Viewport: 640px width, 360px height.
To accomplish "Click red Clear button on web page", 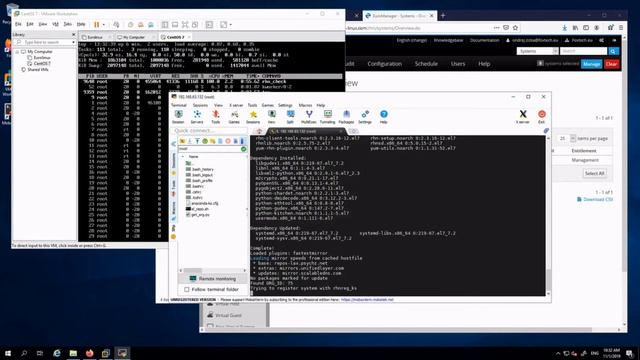I will point(611,64).
